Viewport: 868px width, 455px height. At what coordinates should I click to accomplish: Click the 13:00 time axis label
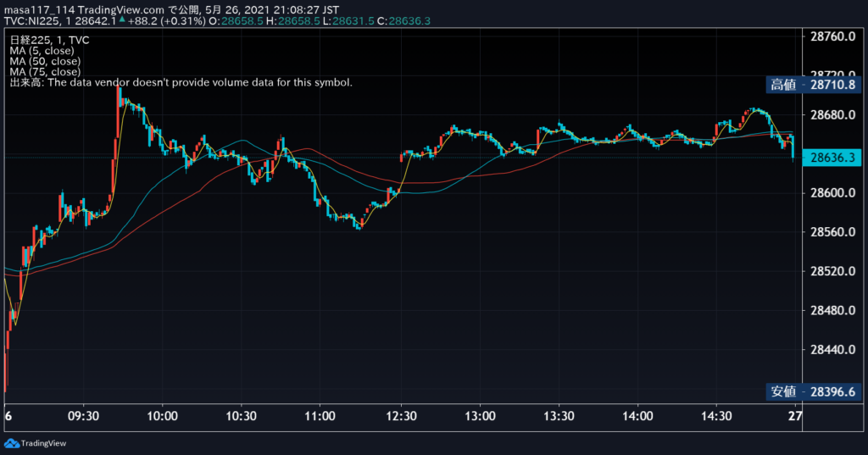(480, 416)
